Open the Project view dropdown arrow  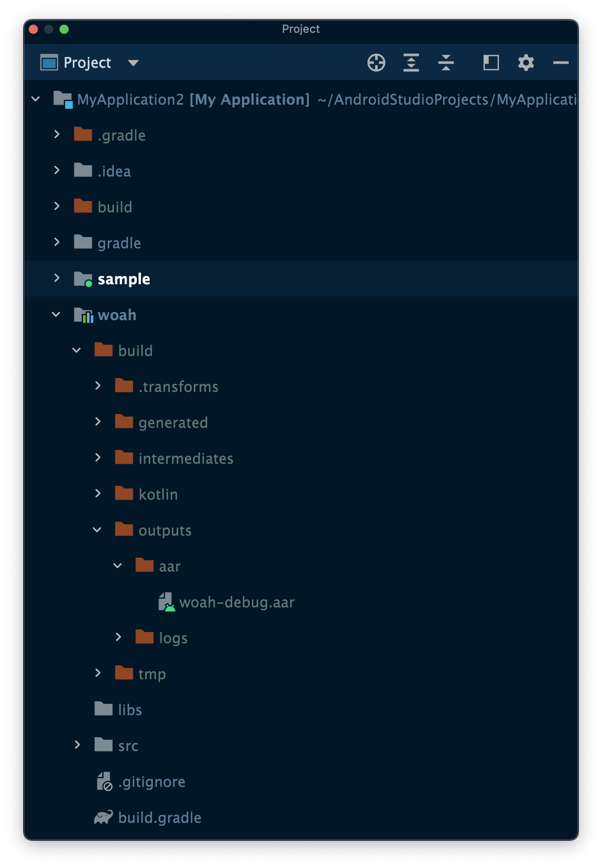(x=133, y=63)
